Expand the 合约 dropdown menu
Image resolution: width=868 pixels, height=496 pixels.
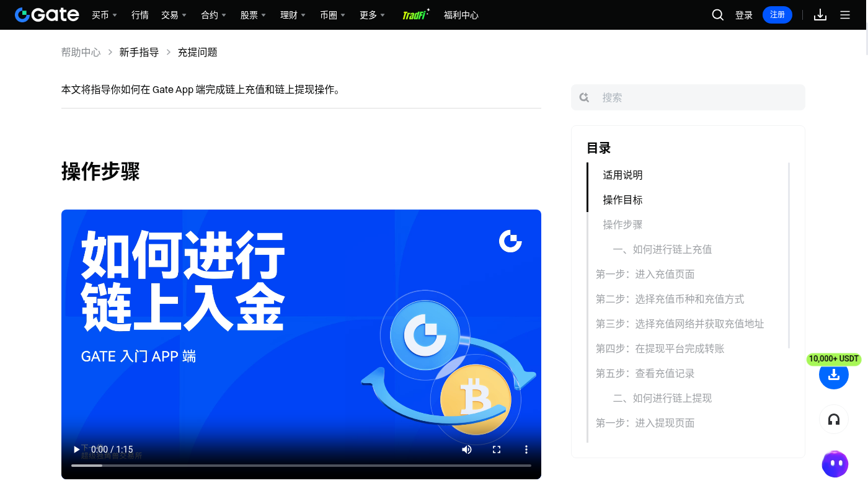pos(213,15)
